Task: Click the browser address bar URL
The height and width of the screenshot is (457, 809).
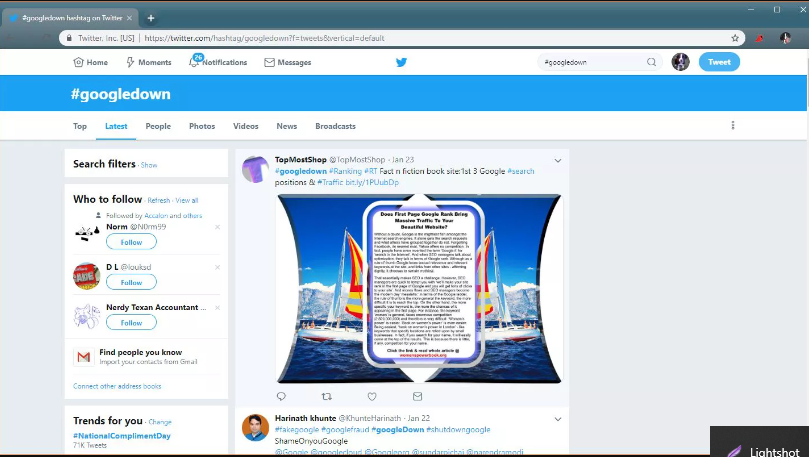Action: click(264, 38)
